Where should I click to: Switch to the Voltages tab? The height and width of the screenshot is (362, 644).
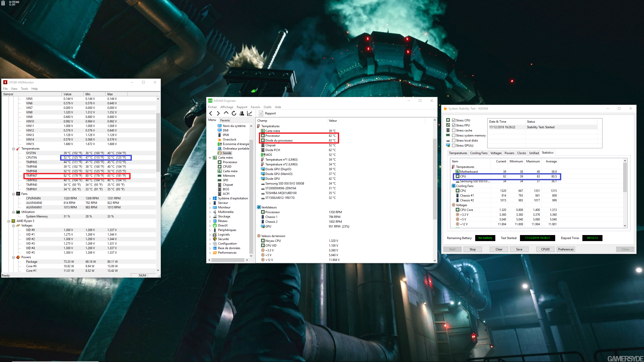[x=496, y=153]
